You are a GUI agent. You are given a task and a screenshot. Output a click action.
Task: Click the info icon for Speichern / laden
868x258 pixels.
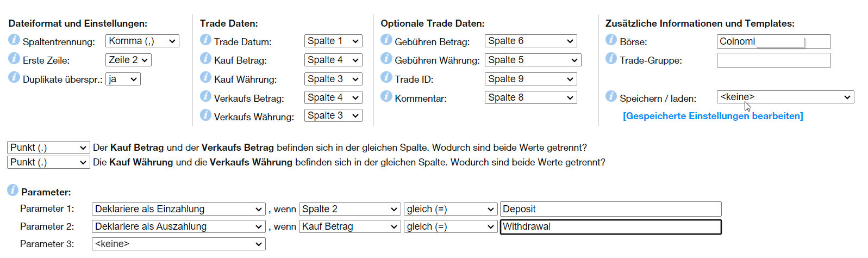[611, 96]
